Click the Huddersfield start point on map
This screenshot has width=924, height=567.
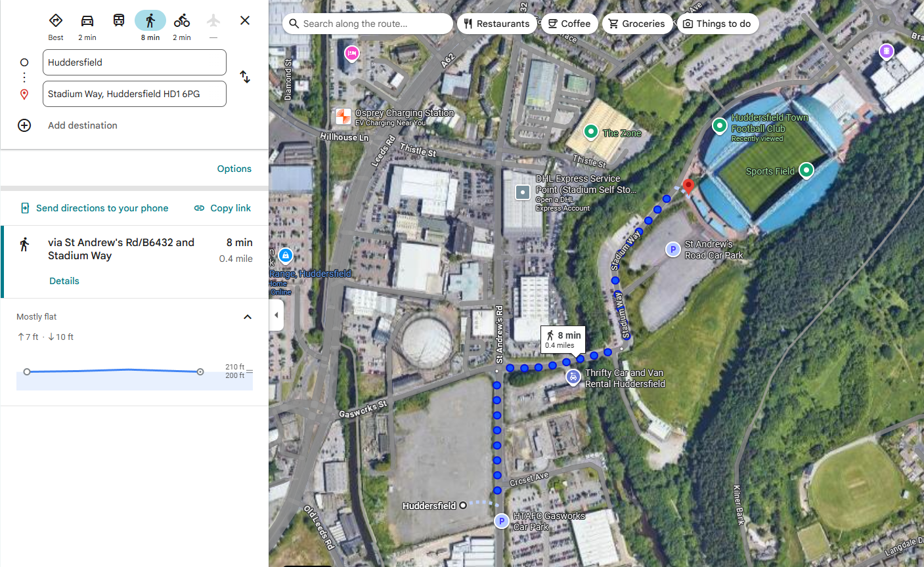pyautogui.click(x=463, y=505)
